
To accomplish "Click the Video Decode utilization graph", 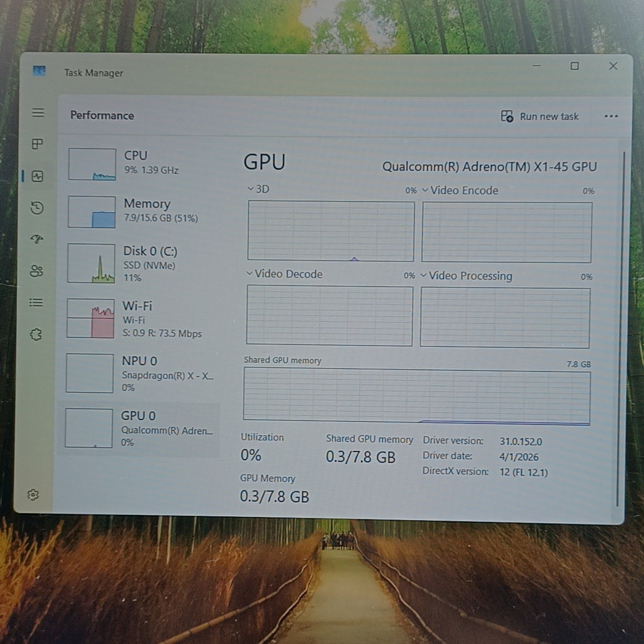I will coord(330,316).
